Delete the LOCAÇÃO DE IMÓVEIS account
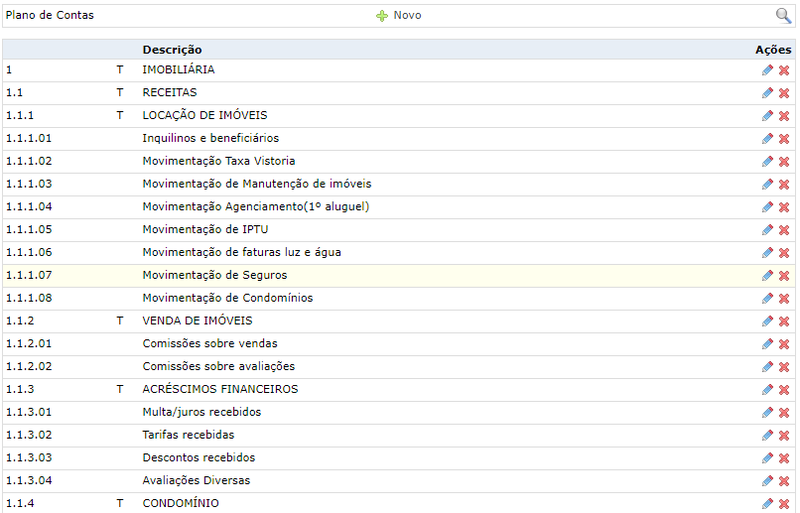Screen dimensions: 800x513 [x=784, y=116]
